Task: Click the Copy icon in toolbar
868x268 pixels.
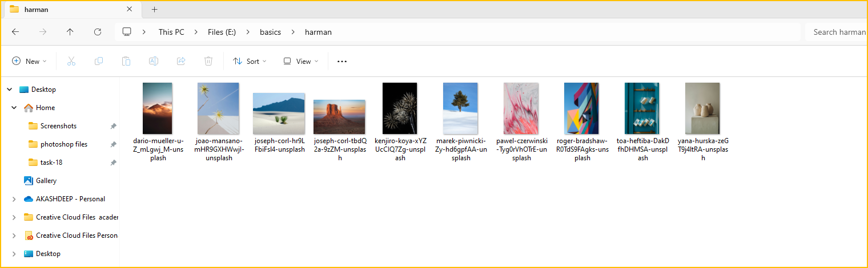Action: click(99, 61)
